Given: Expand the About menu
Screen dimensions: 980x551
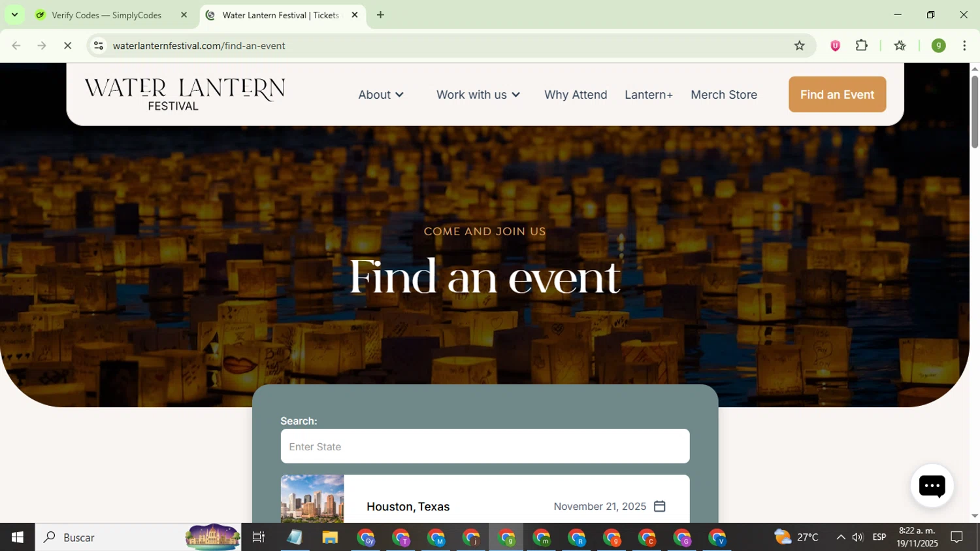Looking at the screenshot, I should 381,95.
